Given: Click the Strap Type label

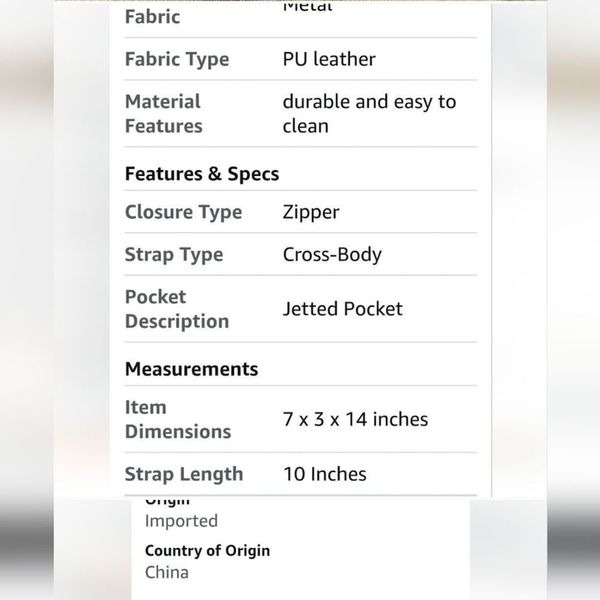Looking at the screenshot, I should click(174, 255).
